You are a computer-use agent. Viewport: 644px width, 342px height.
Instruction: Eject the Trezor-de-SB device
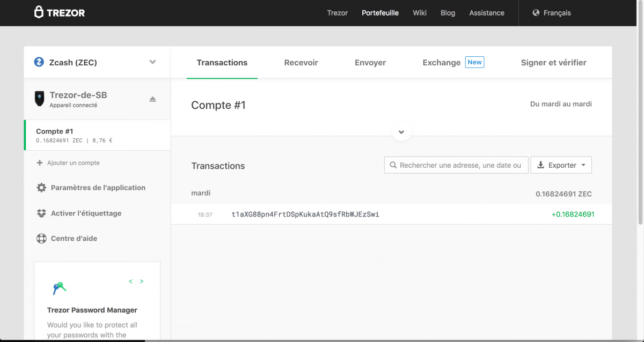[152, 99]
